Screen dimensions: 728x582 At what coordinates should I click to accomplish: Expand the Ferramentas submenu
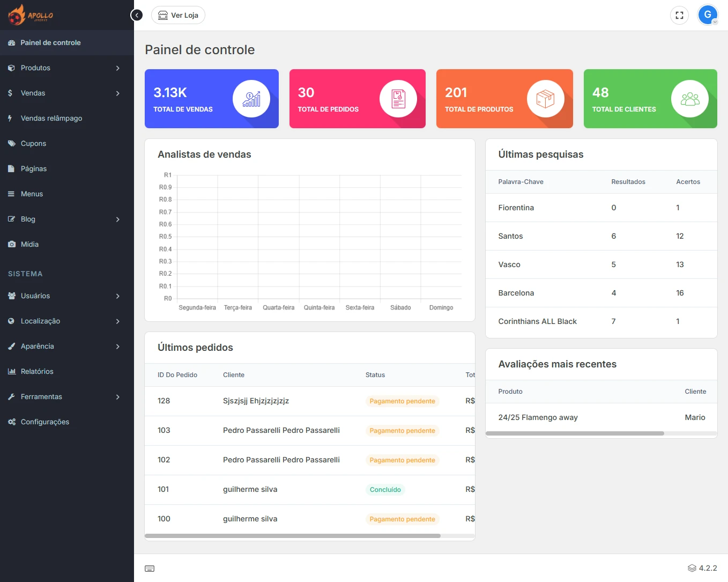117,397
